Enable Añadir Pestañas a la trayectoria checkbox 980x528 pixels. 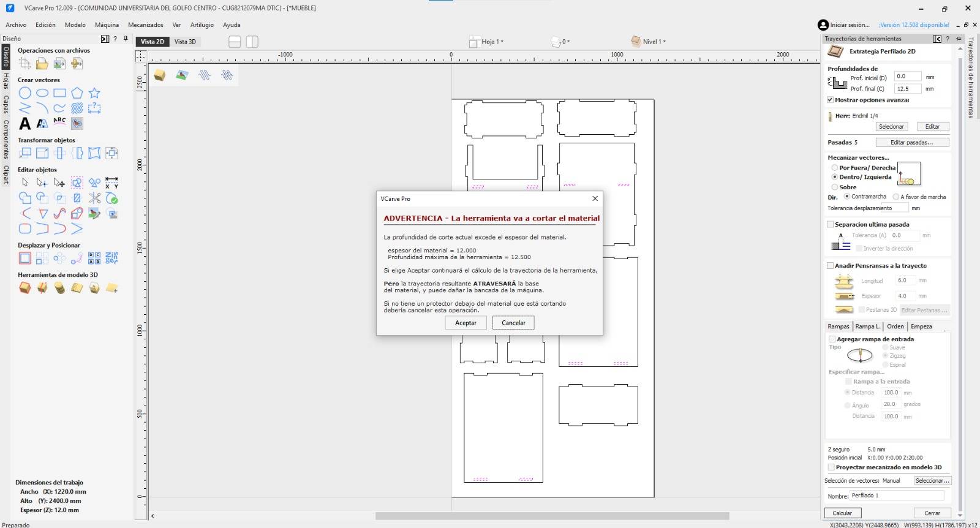830,266
